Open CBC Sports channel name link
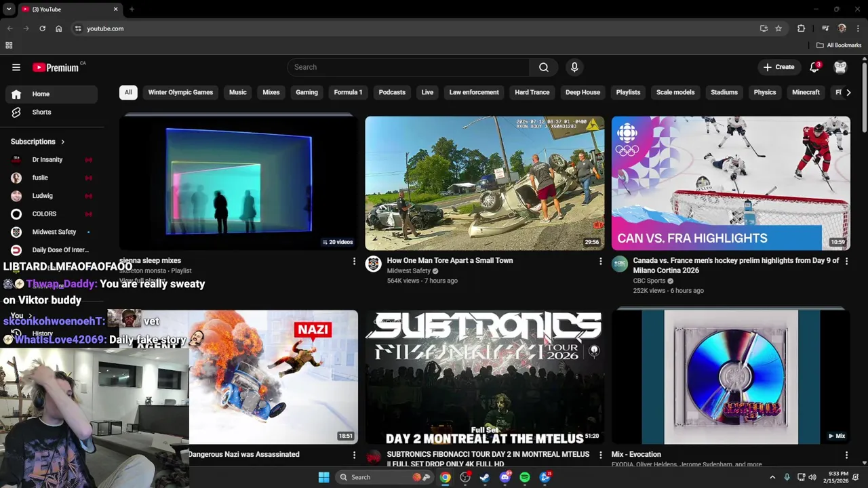868x488 pixels. pyautogui.click(x=649, y=281)
